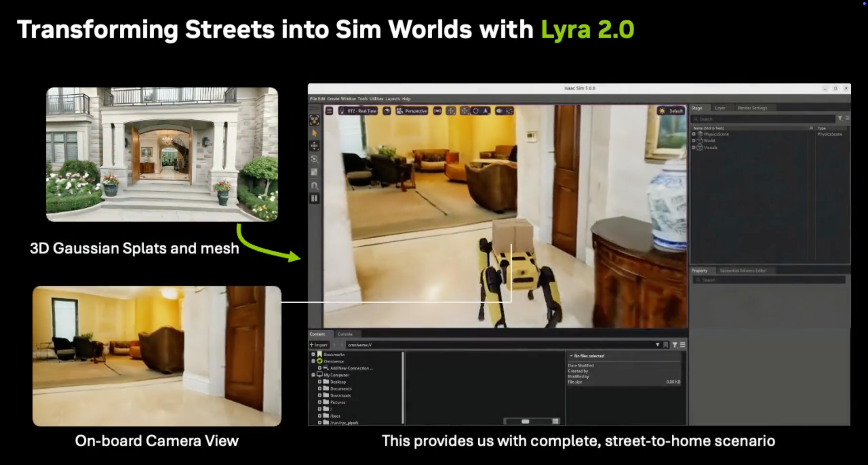This screenshot has height=465, width=868.
Task: Toggle grid view in the Content browser
Action: 556,421
